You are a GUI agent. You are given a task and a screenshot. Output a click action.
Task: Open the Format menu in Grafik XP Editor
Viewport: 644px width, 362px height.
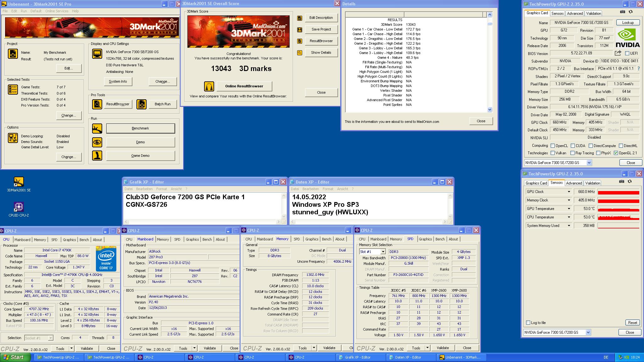pyautogui.click(x=162, y=189)
